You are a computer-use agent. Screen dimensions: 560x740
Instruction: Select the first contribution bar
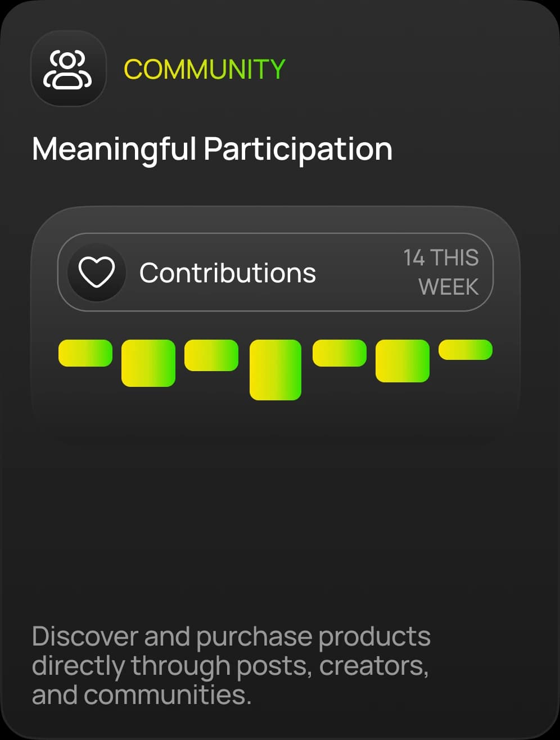pos(85,353)
